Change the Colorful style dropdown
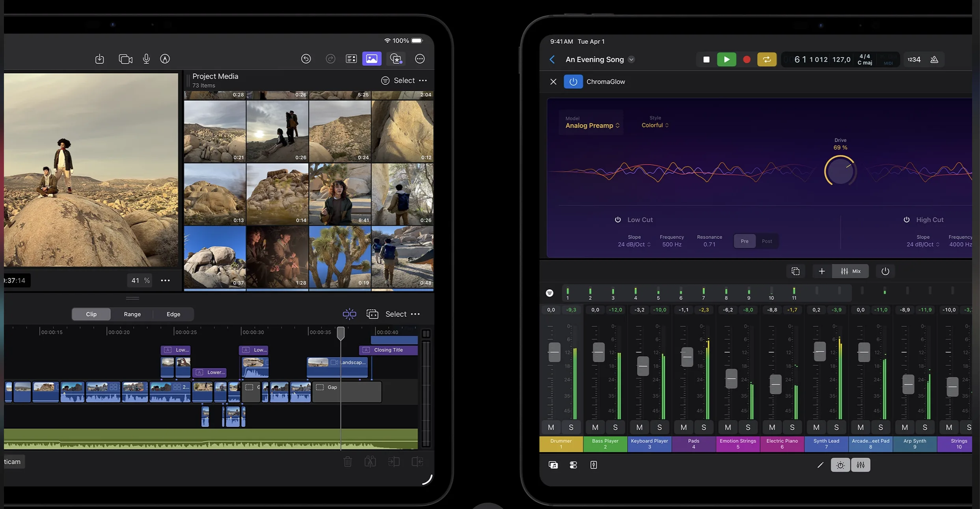 click(x=654, y=125)
